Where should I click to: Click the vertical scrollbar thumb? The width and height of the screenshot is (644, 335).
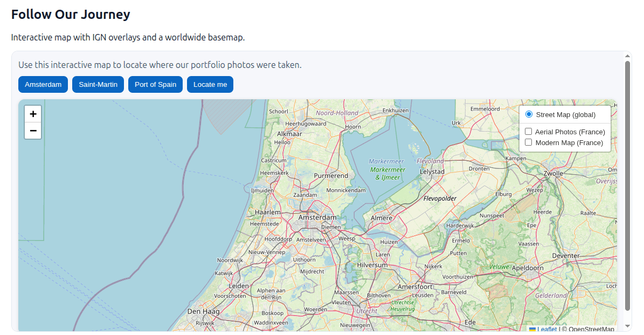627,183
